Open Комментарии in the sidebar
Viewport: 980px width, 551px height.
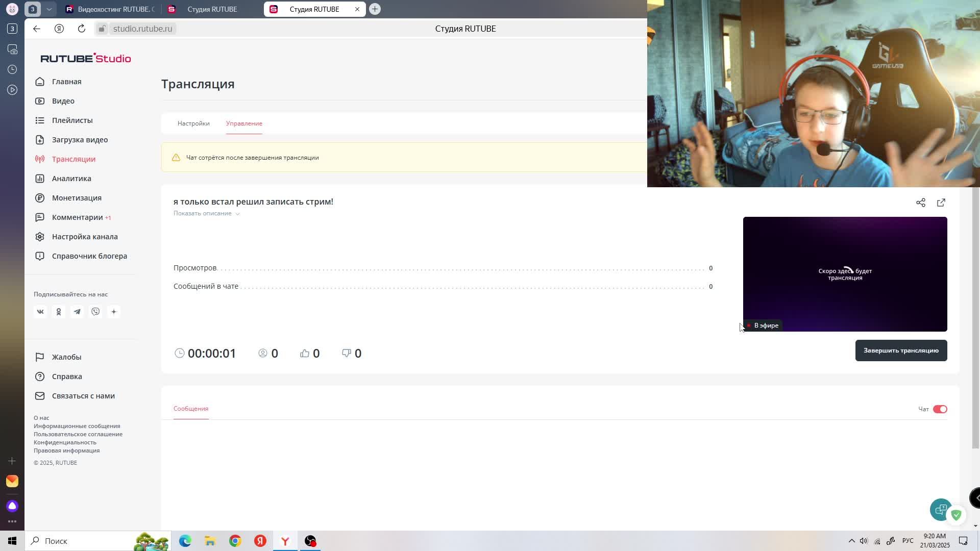(x=78, y=217)
